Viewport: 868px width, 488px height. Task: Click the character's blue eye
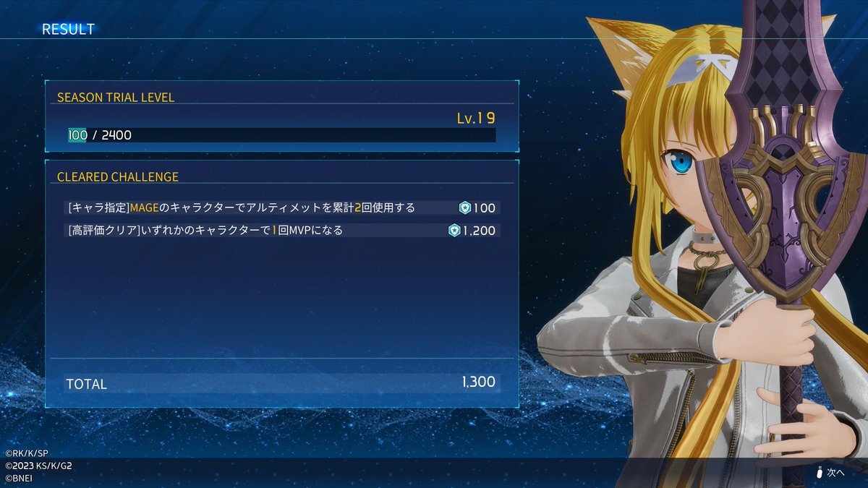click(x=681, y=160)
